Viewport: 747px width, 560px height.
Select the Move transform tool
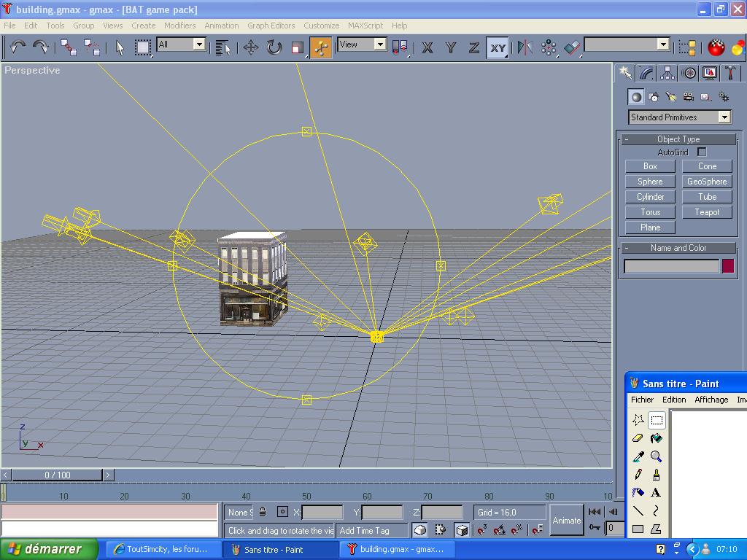[251, 48]
